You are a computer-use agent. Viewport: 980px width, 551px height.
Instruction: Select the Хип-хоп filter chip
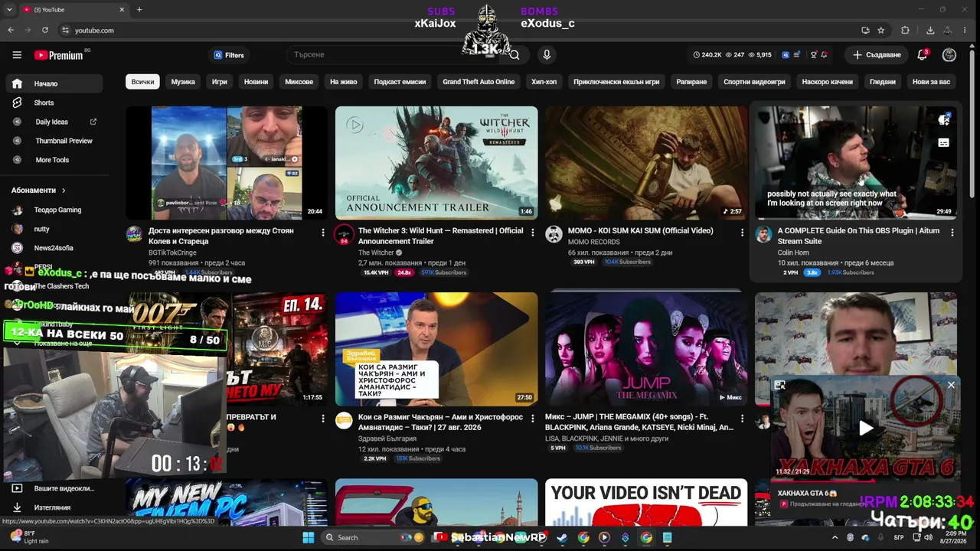(544, 82)
